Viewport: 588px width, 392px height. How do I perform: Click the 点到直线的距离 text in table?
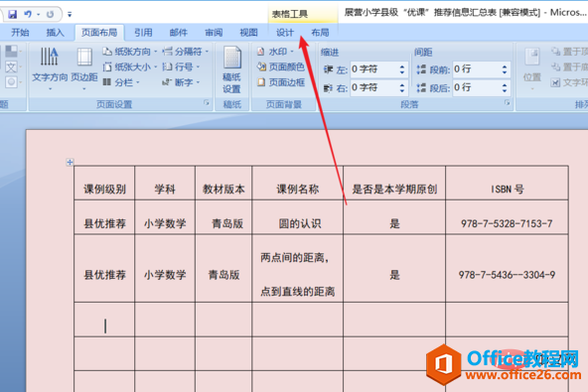[298, 292]
